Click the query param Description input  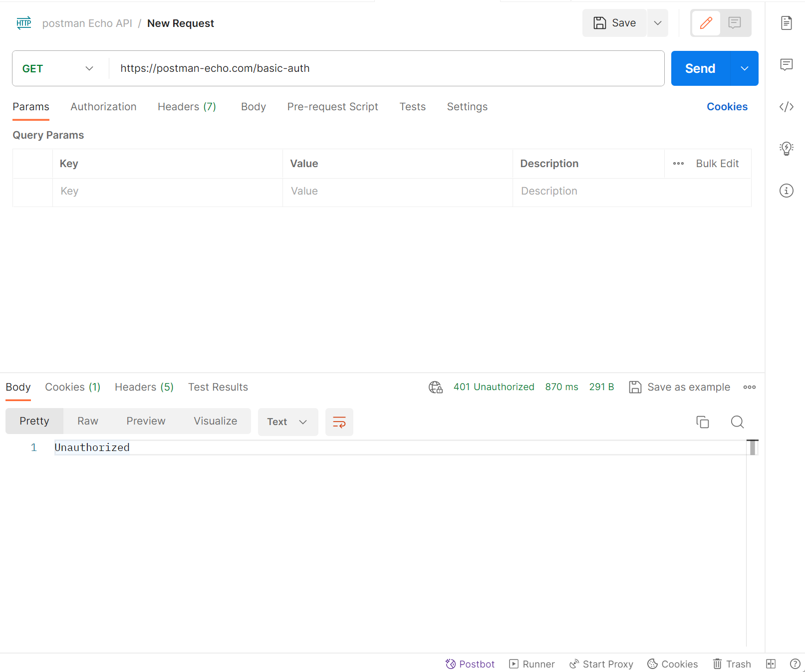click(x=632, y=192)
